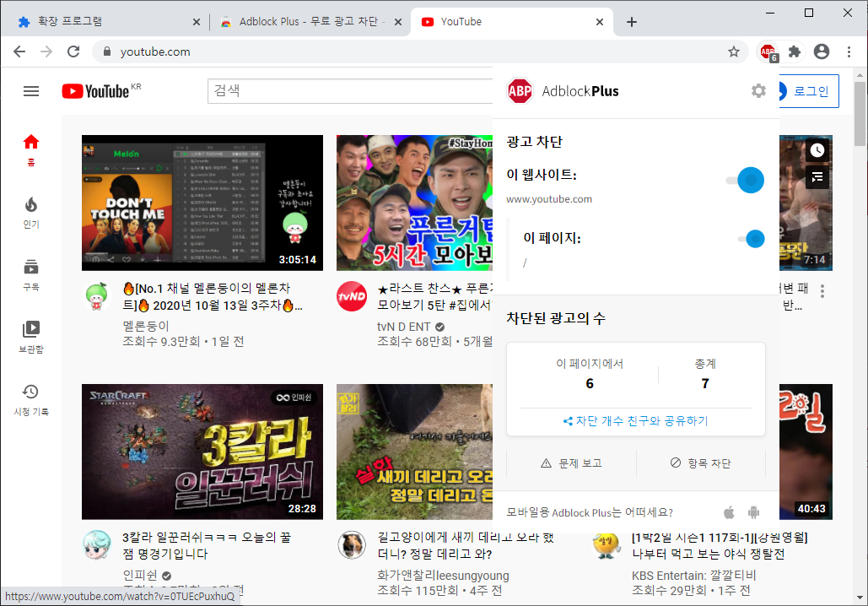Open the 새끼 데리고 오라 cat video thumbnail
The height and width of the screenshot is (606, 868).
(414, 452)
